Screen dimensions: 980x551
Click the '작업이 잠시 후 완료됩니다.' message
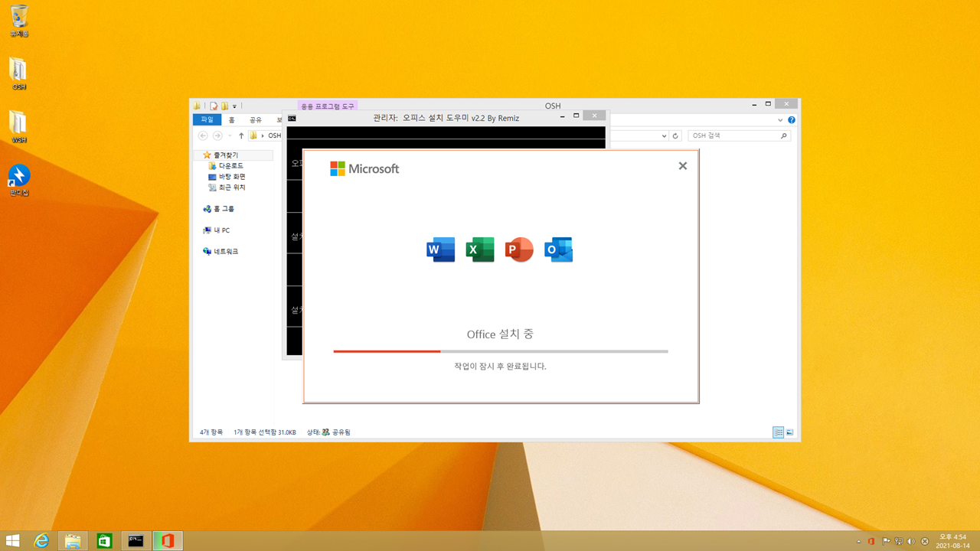[500, 367]
